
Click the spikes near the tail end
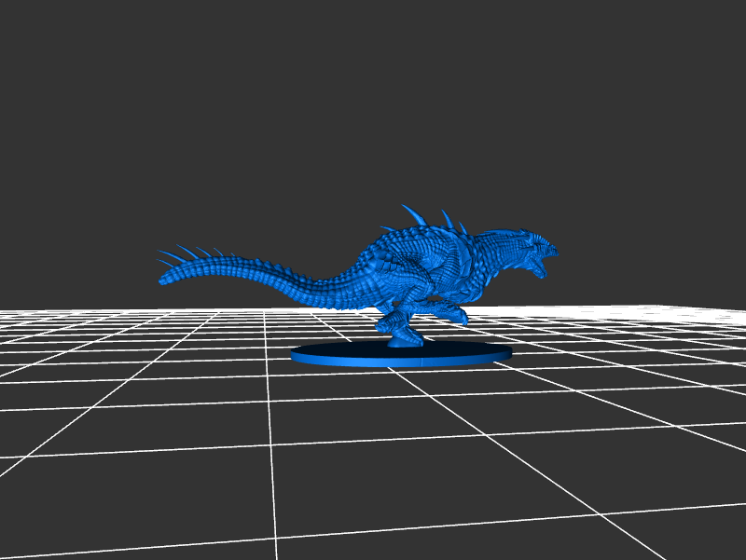[x=186, y=253]
